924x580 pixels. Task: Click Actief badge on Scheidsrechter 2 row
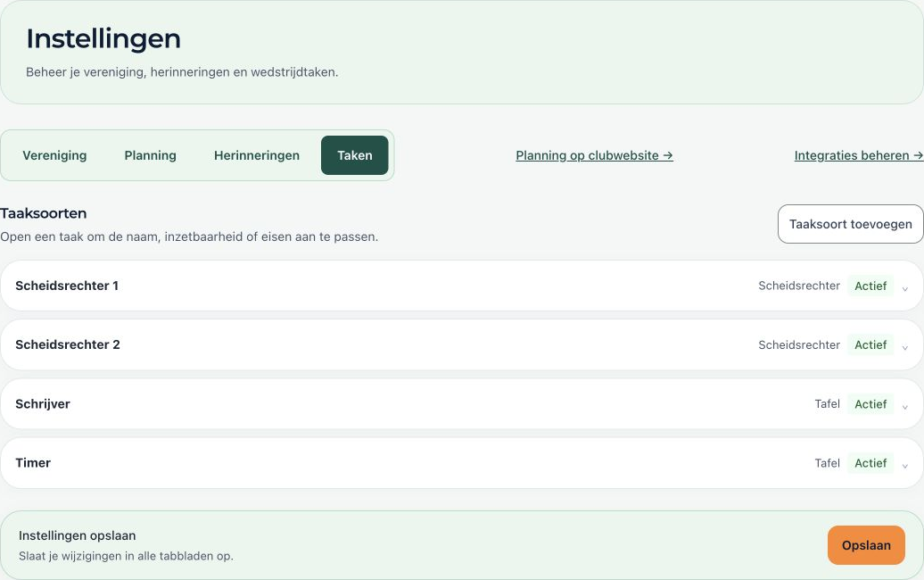(x=870, y=344)
